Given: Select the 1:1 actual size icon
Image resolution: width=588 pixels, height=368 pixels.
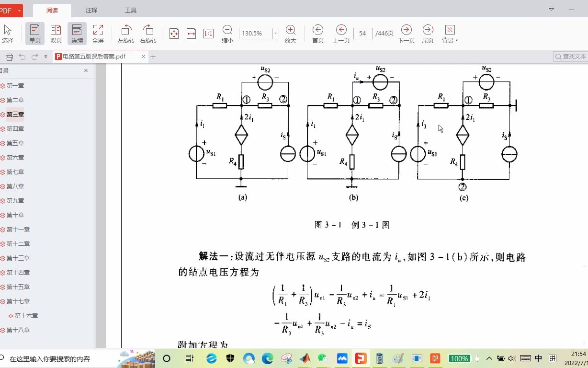Looking at the screenshot, I should click(x=208, y=33).
